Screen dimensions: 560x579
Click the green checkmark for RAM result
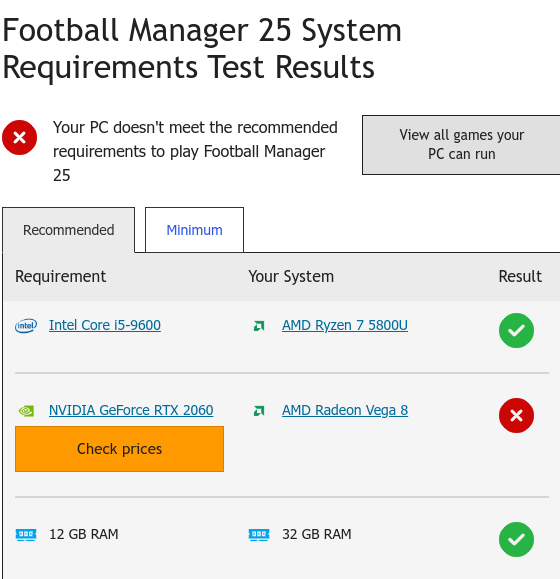click(x=516, y=539)
